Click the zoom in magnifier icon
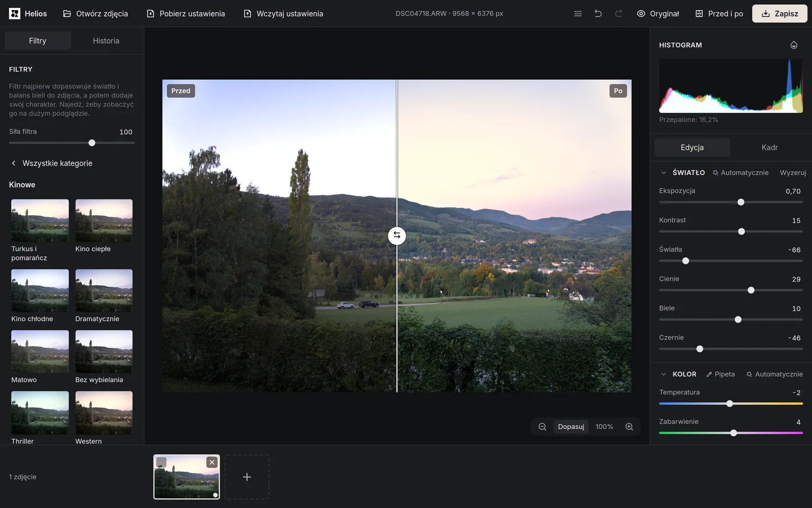 (629, 427)
